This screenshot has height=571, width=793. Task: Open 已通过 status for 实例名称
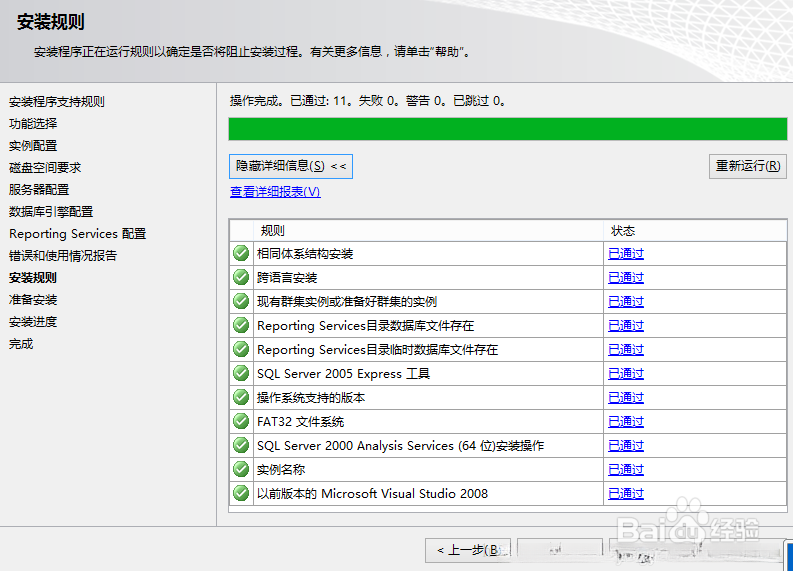click(626, 469)
